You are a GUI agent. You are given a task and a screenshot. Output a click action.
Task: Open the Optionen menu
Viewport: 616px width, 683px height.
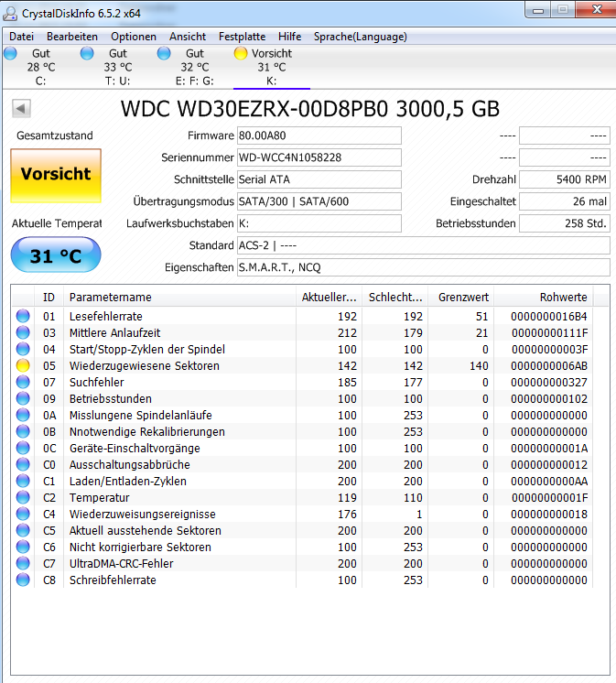(134, 37)
